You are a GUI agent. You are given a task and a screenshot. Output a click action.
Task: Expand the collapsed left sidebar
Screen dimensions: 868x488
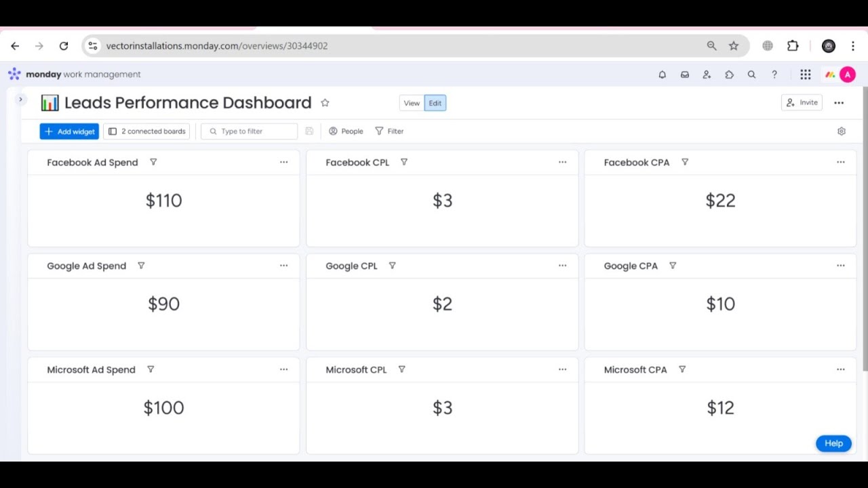20,100
